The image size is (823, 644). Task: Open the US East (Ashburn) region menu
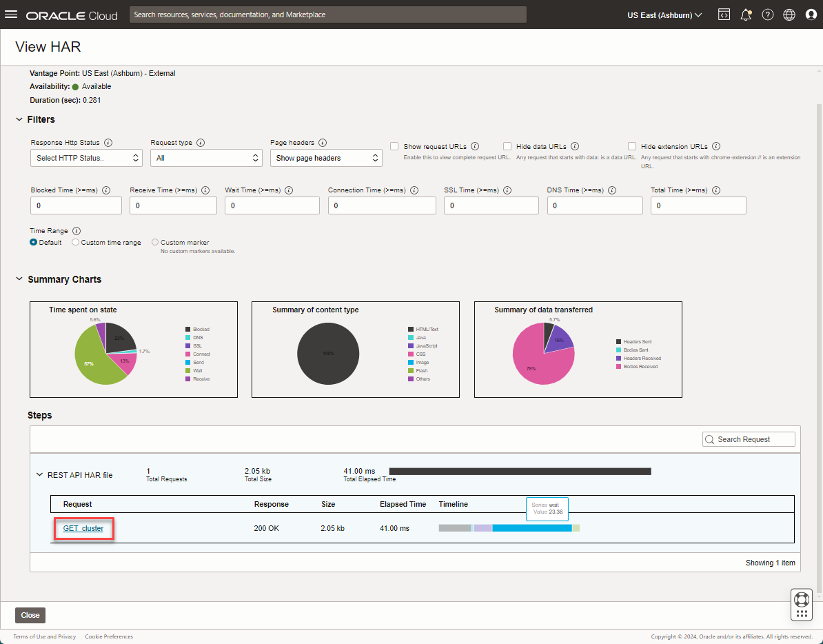(x=664, y=14)
